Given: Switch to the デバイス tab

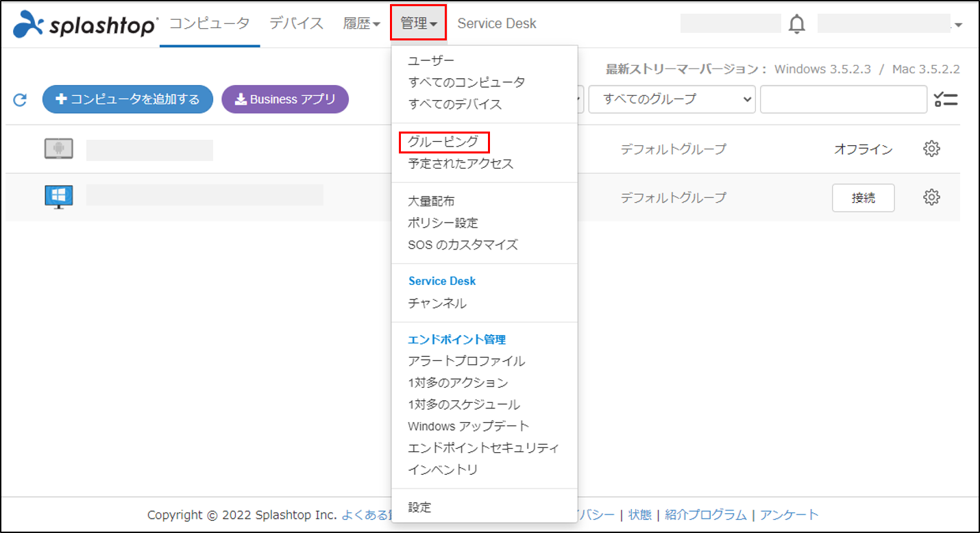Looking at the screenshot, I should point(296,23).
